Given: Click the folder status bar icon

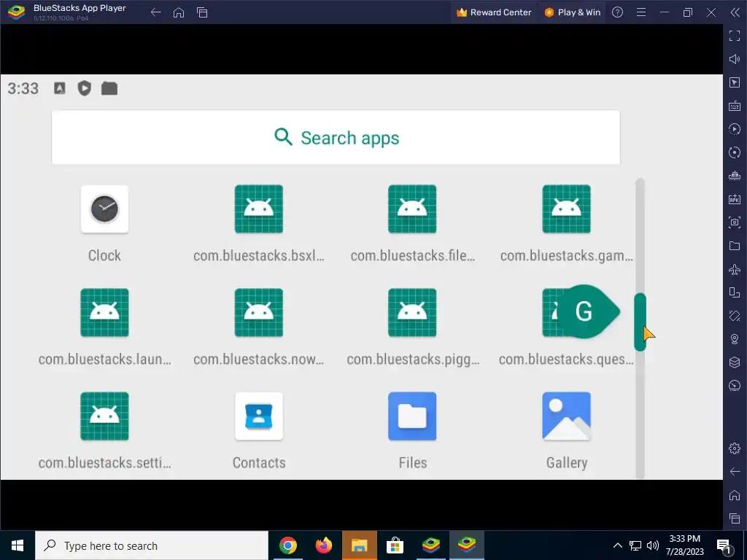Looking at the screenshot, I should click(x=109, y=88).
